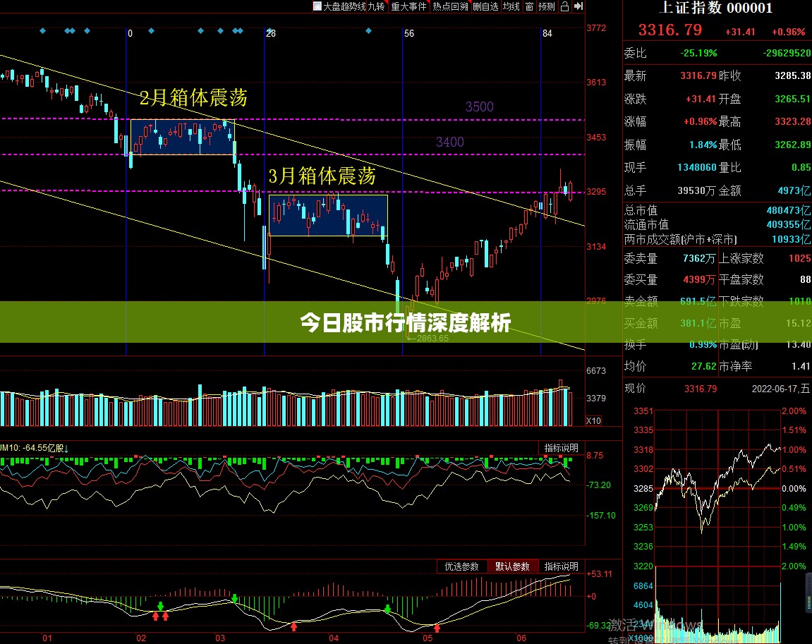Viewport: 812px width, 644px height.
Task: Click the 市净率 value 1.41
Action: coord(801,367)
